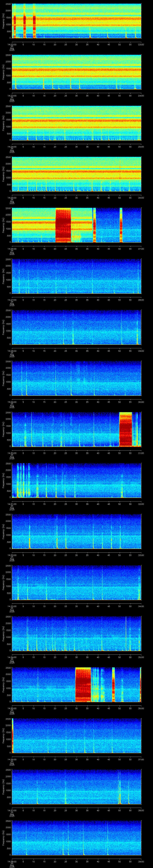Click the spectrogram plot for minute 14:22:00
This screenshot has width=153, height=868.
click(77, 21)
